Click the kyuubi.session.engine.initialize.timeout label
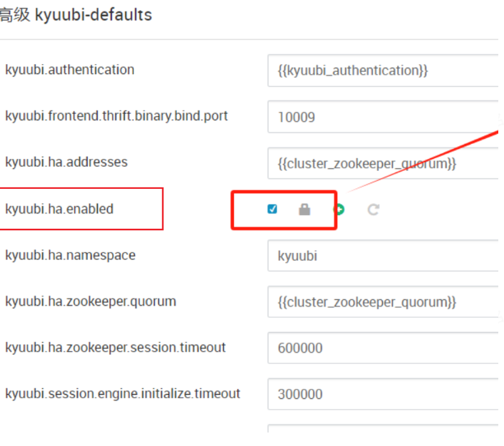 [123, 393]
